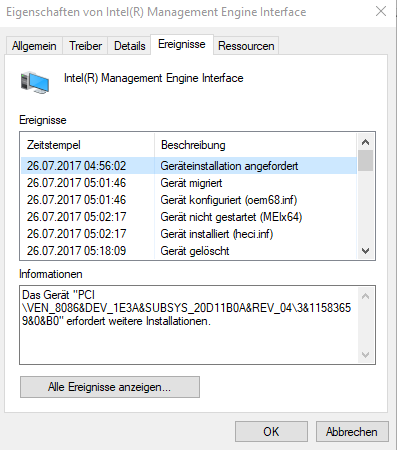Click the Abbrechen button
Image resolution: width=397 pixels, height=450 pixels.
pyautogui.click(x=352, y=432)
